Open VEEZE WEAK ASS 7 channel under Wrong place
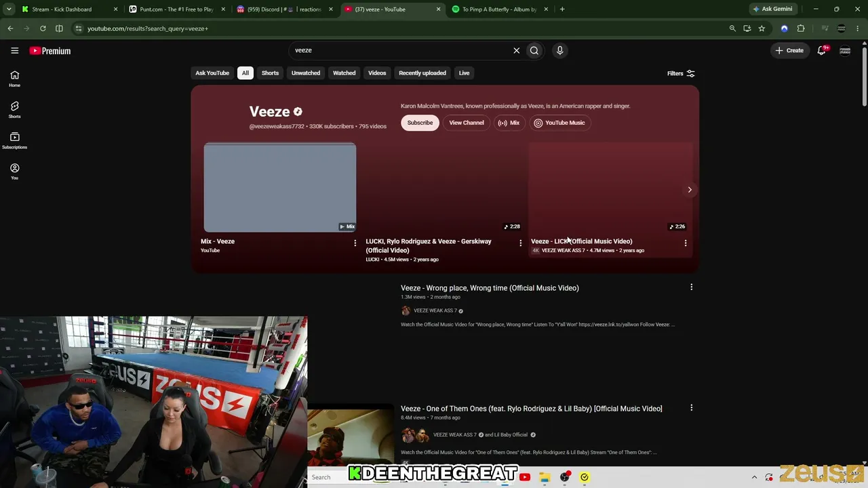The image size is (868, 488). [x=435, y=310]
